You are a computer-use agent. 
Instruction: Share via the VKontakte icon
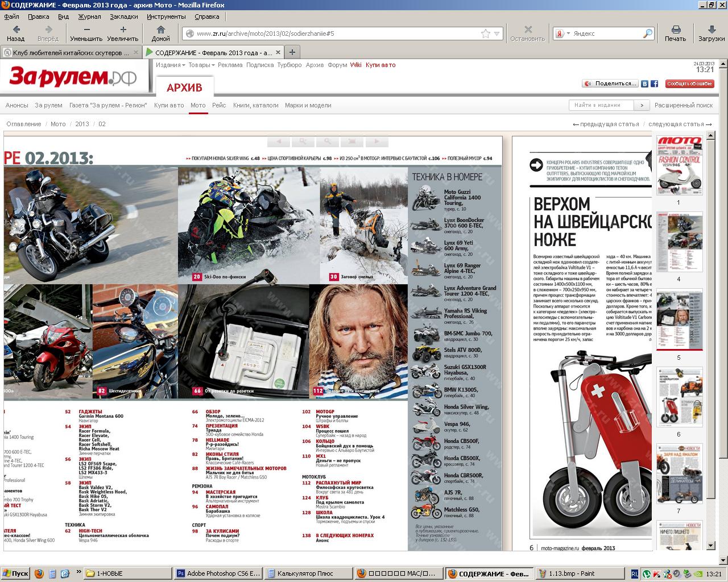[x=645, y=84]
